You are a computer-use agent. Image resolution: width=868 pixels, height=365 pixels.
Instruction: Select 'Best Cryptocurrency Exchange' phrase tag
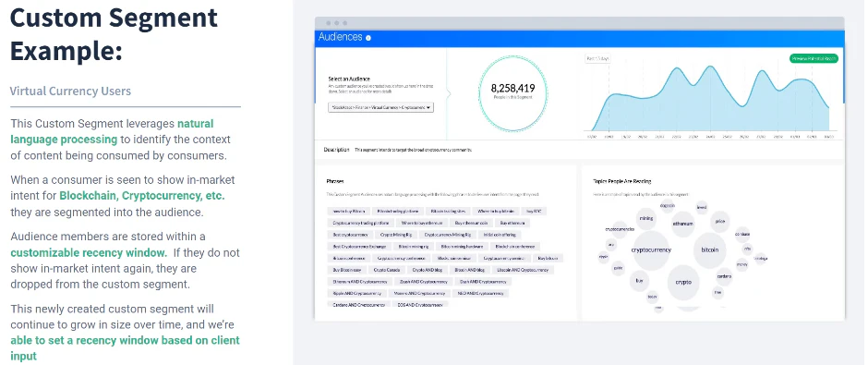tap(360, 246)
